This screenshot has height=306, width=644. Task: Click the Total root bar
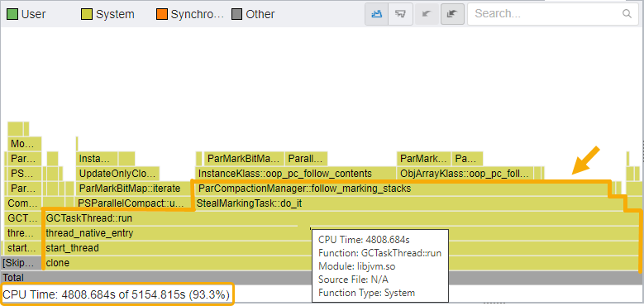point(322,278)
